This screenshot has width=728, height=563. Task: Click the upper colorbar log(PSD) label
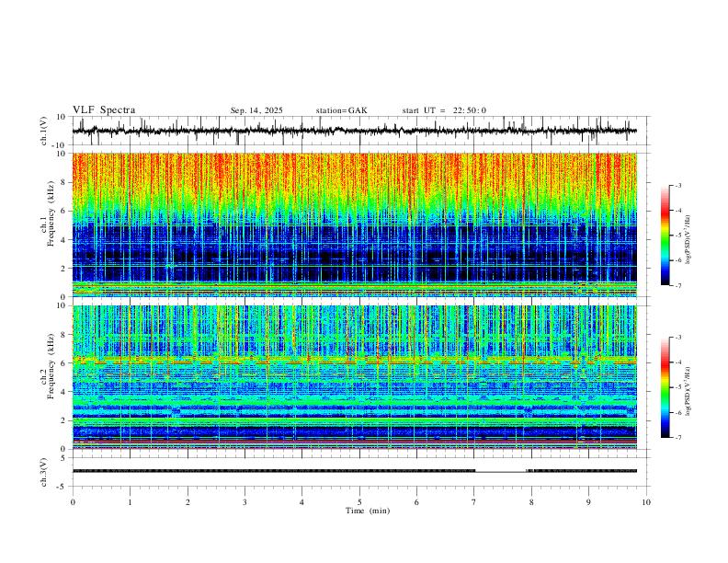tap(688, 240)
